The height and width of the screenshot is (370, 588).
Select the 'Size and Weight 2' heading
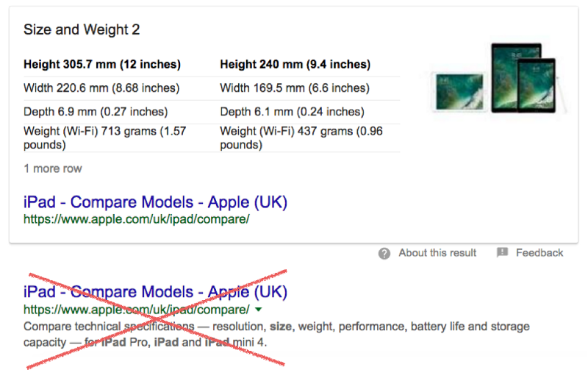click(x=82, y=29)
